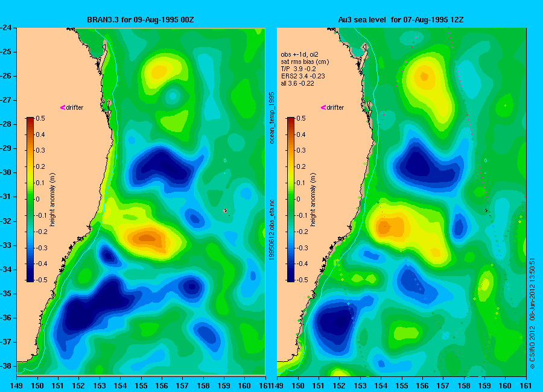Viewport: 543px width, 392px height.
Task: Click the vertical 'ocean_temp_1995' label
Action: coord(272,118)
